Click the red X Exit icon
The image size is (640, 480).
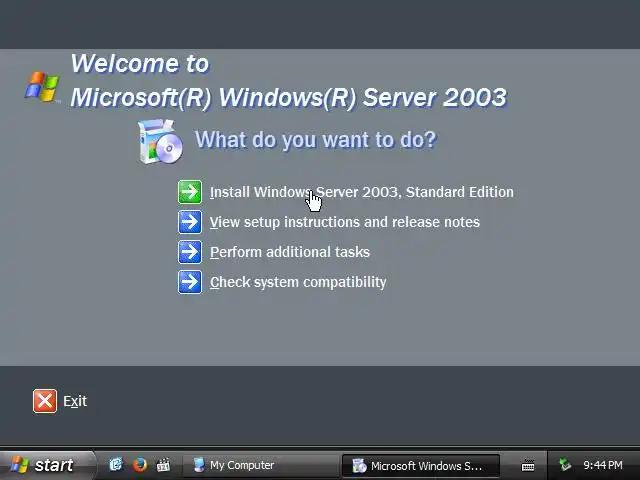[x=45, y=401]
